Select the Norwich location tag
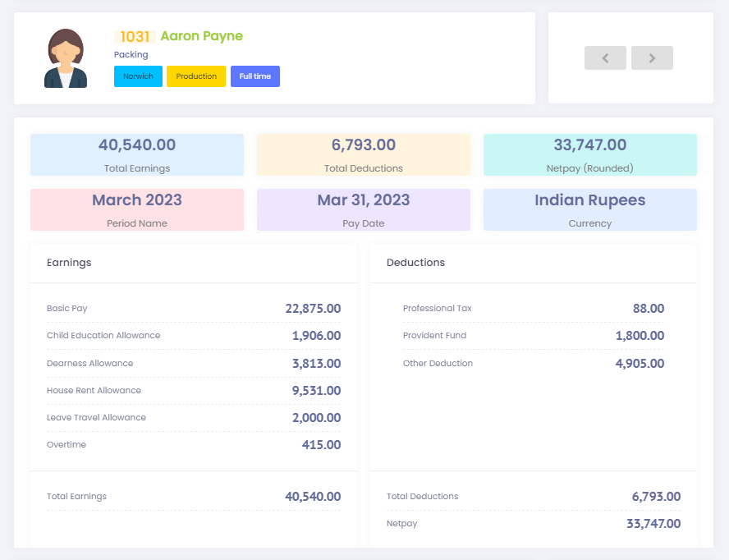729x560 pixels. [138, 76]
